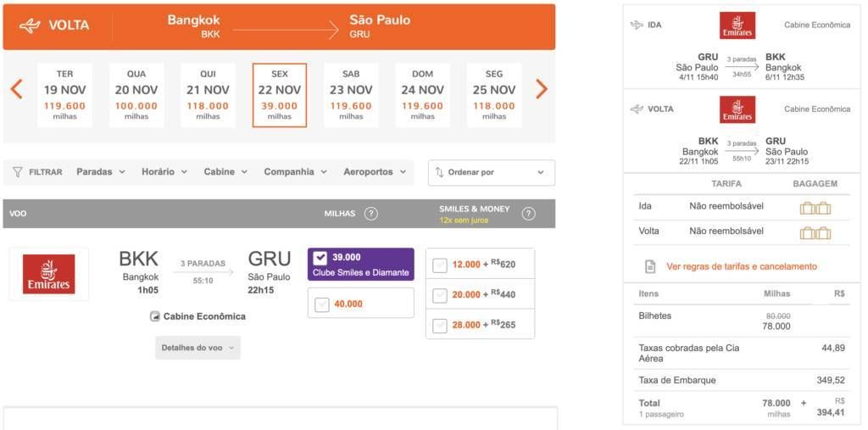868x430 pixels.
Task: Click São Paulo GRU in orange header
Action: [380, 26]
